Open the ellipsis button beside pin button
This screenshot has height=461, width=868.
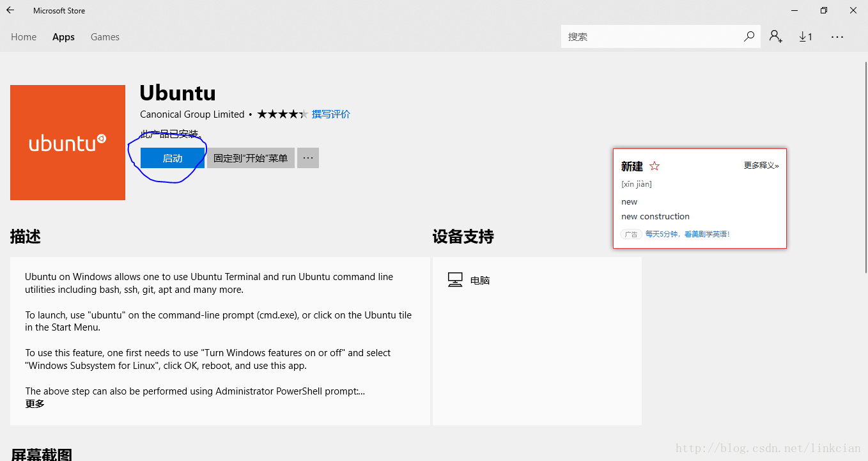308,158
